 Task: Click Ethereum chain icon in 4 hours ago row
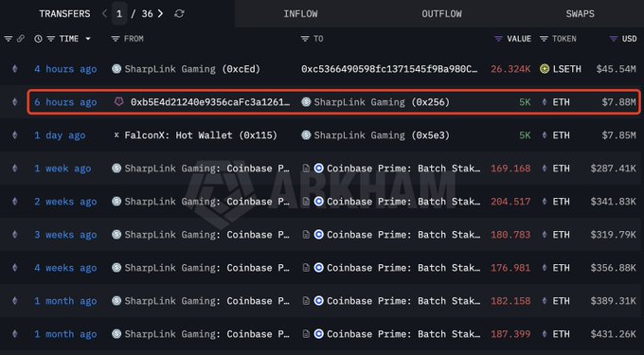pos(15,69)
